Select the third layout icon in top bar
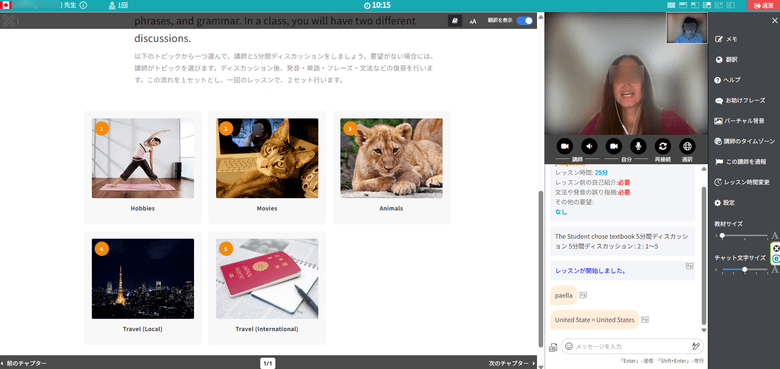This screenshot has height=369, width=780. 695,5
